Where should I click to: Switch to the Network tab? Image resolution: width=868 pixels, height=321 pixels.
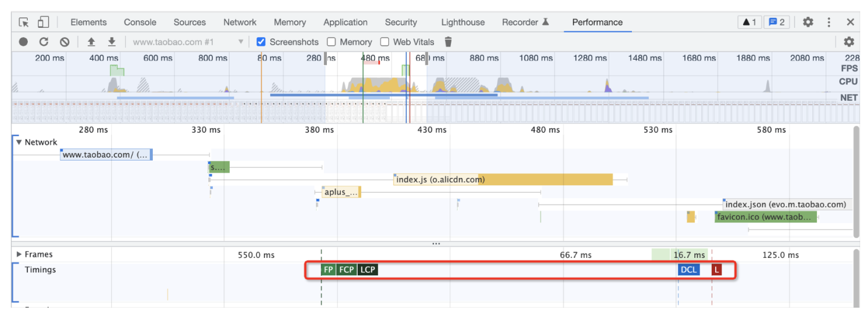click(240, 23)
